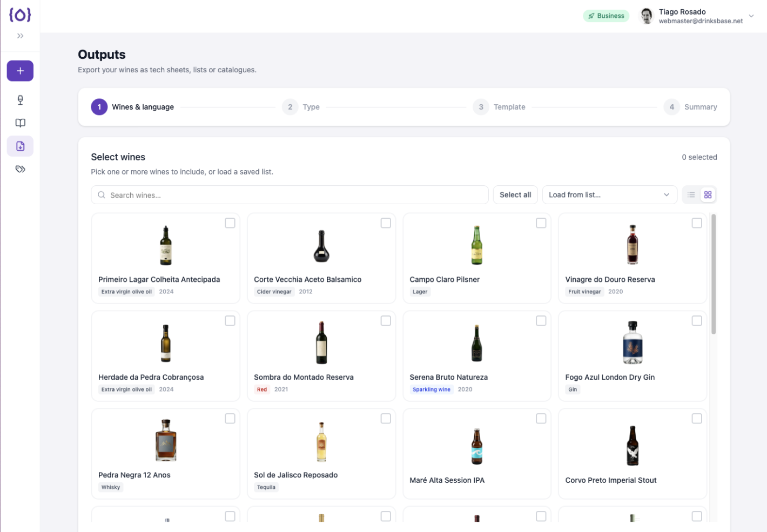Check Campo Claro Pilsner
Image resolution: width=767 pixels, height=532 pixels.
coord(541,223)
